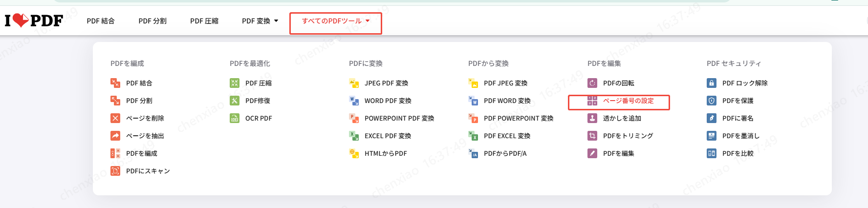Screen dimensions: 868x208
Task: Click the PDFに署名 sign icon
Action: click(x=712, y=118)
